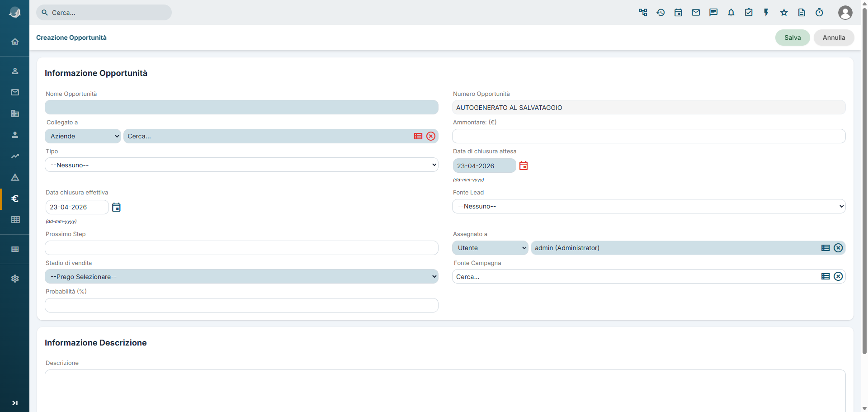Viewport: 868px width, 412px height.
Task: Open the table grid icon below euro icon
Action: 15,220
